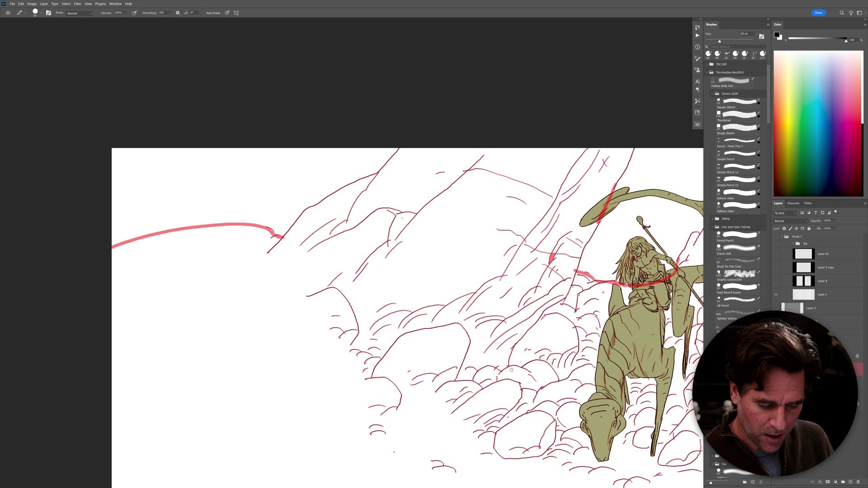The width and height of the screenshot is (868, 488).
Task: Open the Discover lightbulb icon
Action: pos(851,13)
